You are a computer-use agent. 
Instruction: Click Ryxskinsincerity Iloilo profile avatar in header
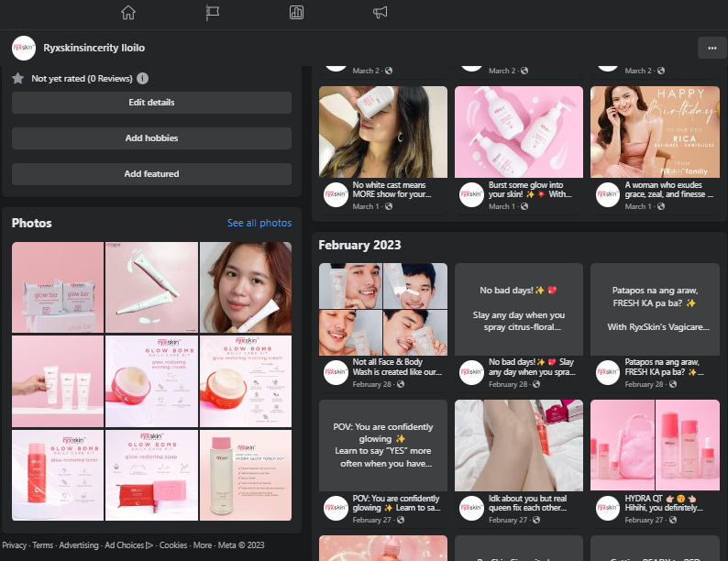(x=24, y=48)
